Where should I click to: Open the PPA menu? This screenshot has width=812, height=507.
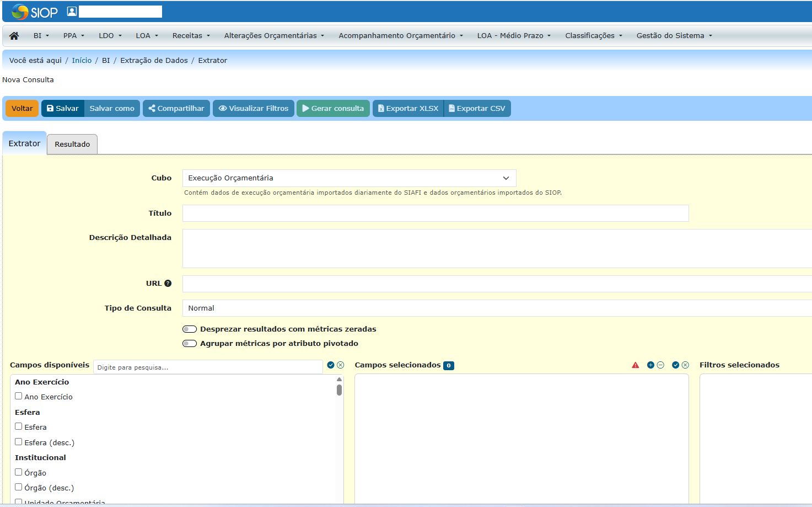[x=74, y=35]
